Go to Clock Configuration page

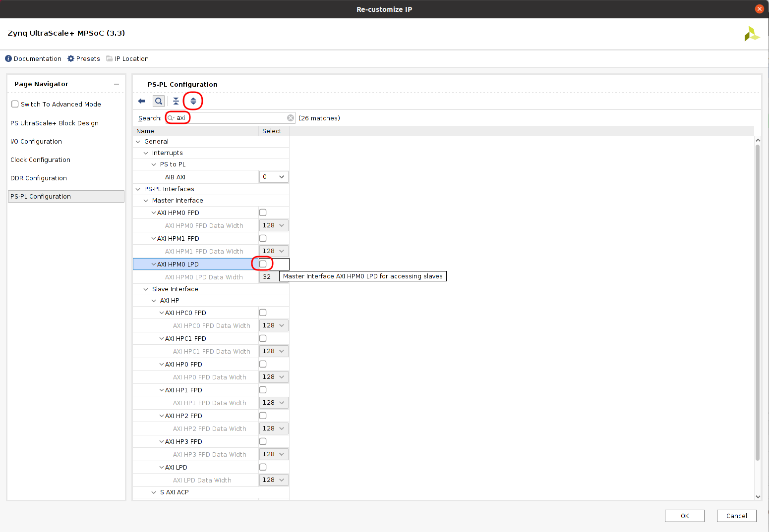click(40, 160)
